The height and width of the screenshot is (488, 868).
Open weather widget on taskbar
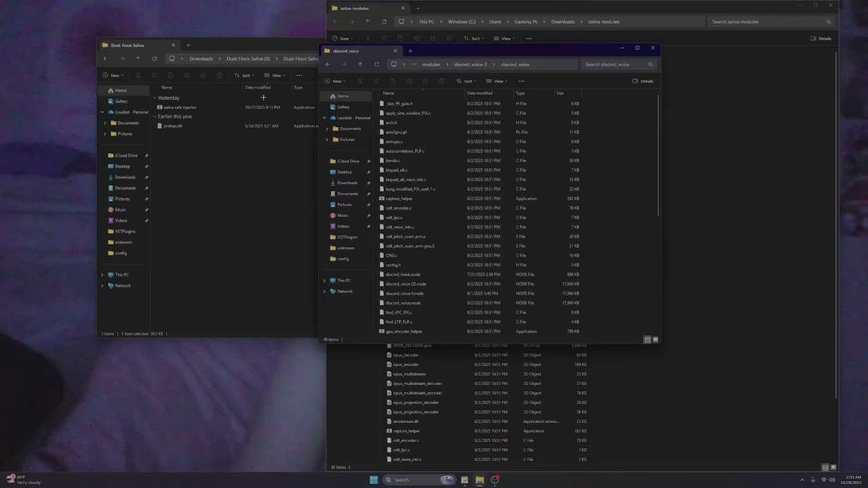point(23,480)
